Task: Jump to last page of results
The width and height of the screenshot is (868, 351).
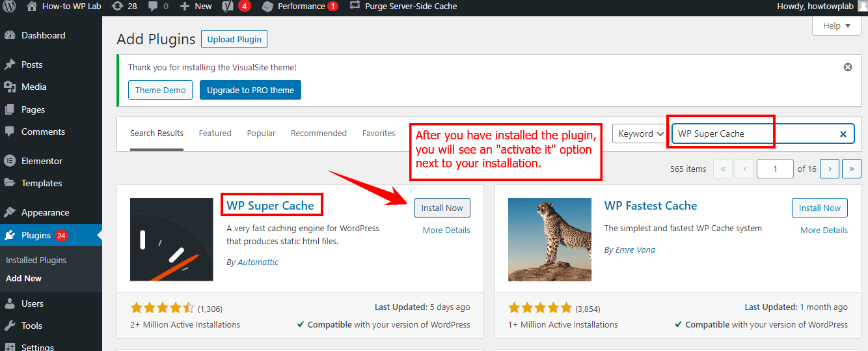Action: (852, 169)
